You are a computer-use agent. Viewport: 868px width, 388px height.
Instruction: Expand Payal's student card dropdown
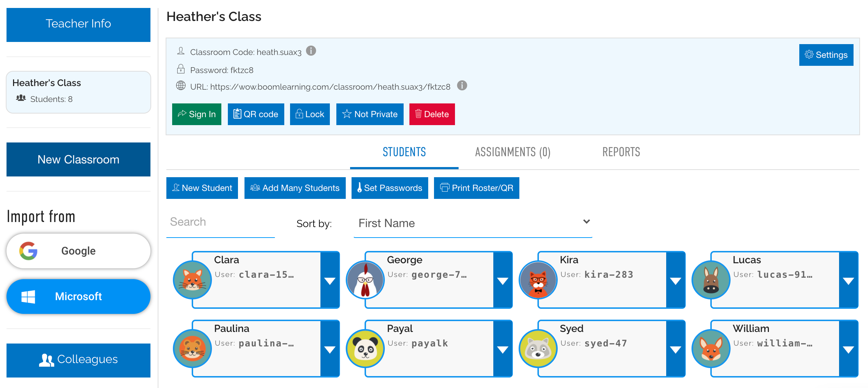503,349
